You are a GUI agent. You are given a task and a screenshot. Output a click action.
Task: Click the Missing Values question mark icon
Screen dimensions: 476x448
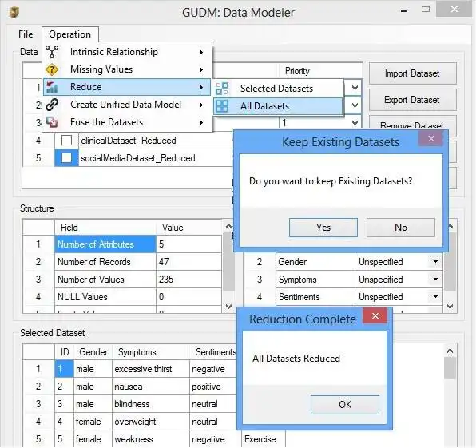coord(52,69)
